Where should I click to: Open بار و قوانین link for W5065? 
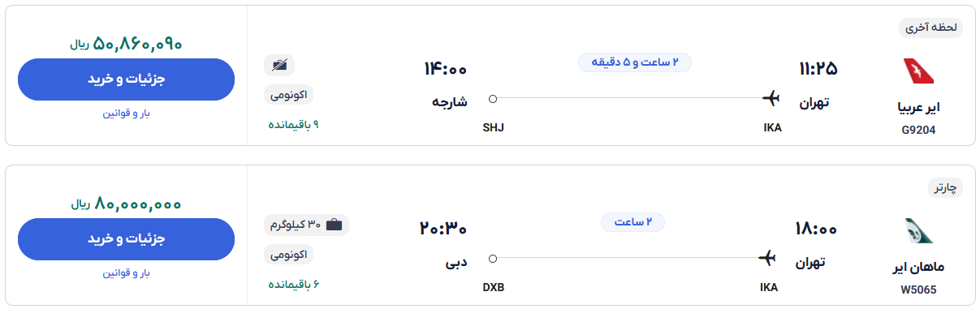(126, 273)
